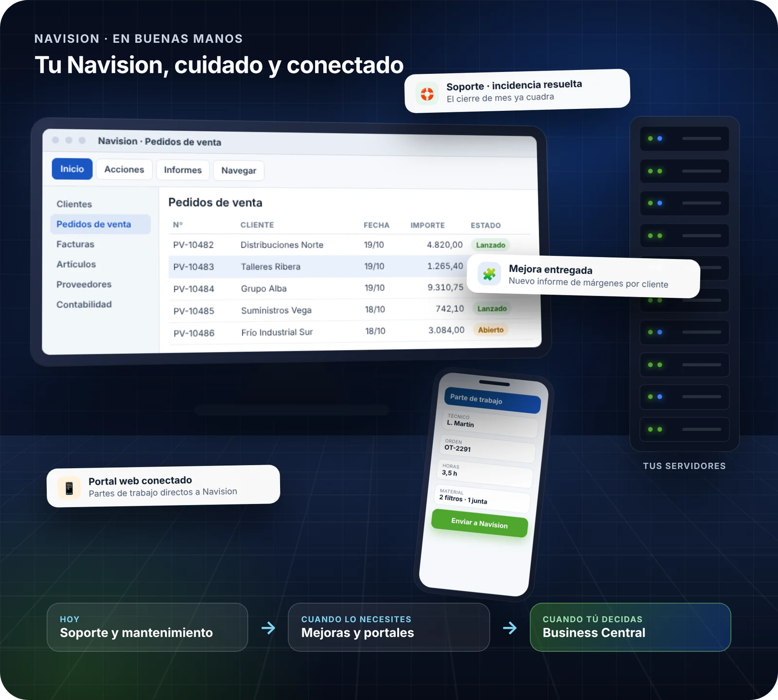Click Grupo Alba client cell
This screenshot has height=700, width=778.
(x=264, y=289)
